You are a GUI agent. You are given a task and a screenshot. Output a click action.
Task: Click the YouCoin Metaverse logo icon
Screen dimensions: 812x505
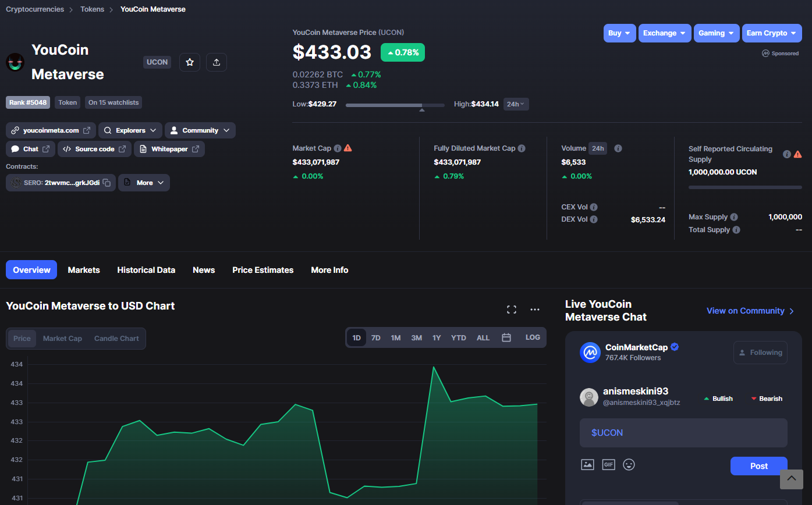tap(15, 62)
